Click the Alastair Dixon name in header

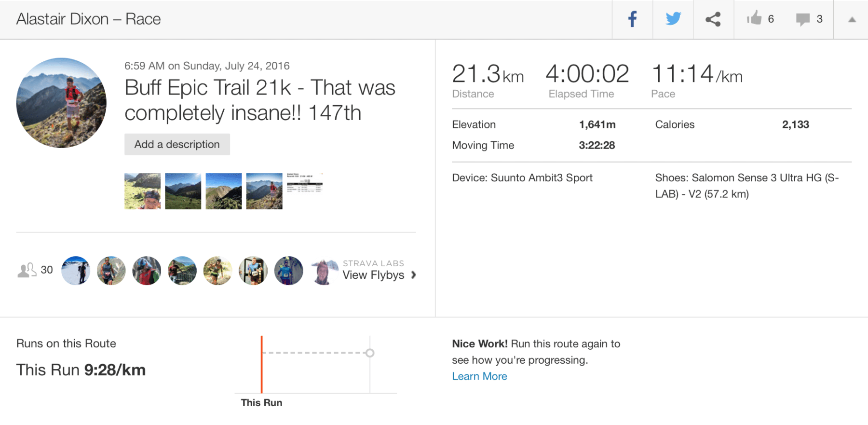click(x=62, y=19)
